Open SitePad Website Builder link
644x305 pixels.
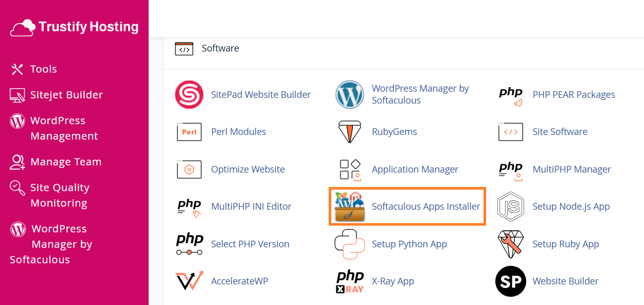tap(261, 95)
